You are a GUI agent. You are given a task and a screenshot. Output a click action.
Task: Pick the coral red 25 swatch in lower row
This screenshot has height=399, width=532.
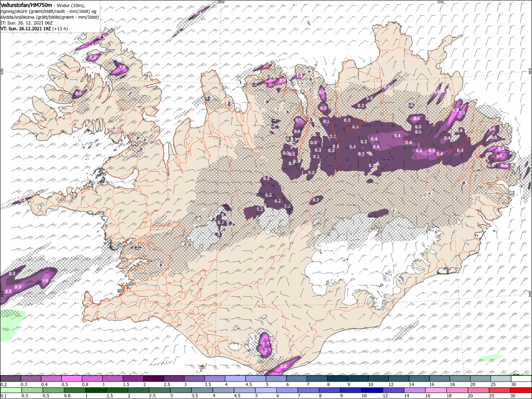point(499,390)
